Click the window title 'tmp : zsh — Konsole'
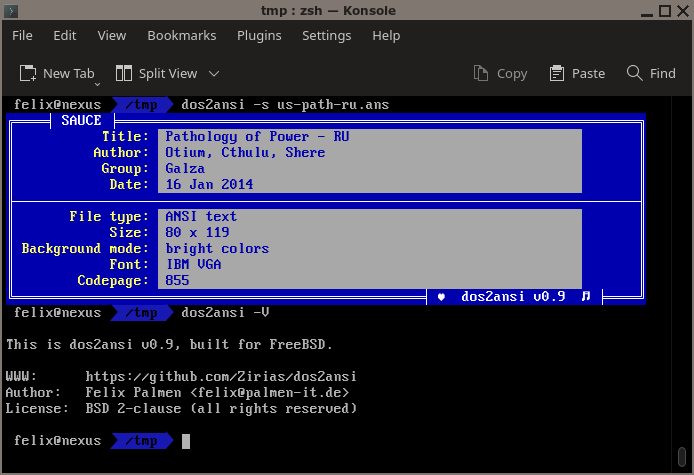The width and height of the screenshot is (694, 475). (328, 11)
